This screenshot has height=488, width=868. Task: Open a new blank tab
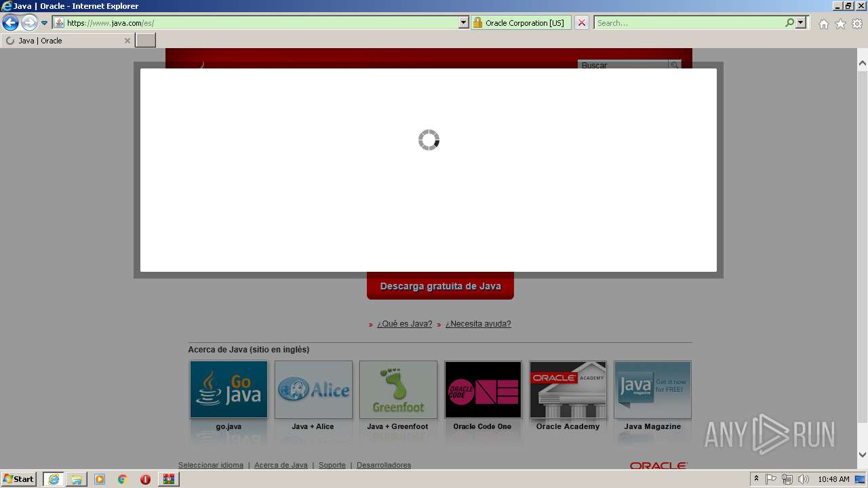pos(146,41)
